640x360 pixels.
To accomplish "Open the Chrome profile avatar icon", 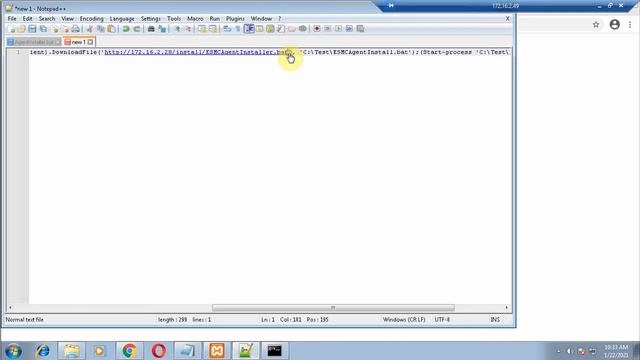I will point(615,24).
